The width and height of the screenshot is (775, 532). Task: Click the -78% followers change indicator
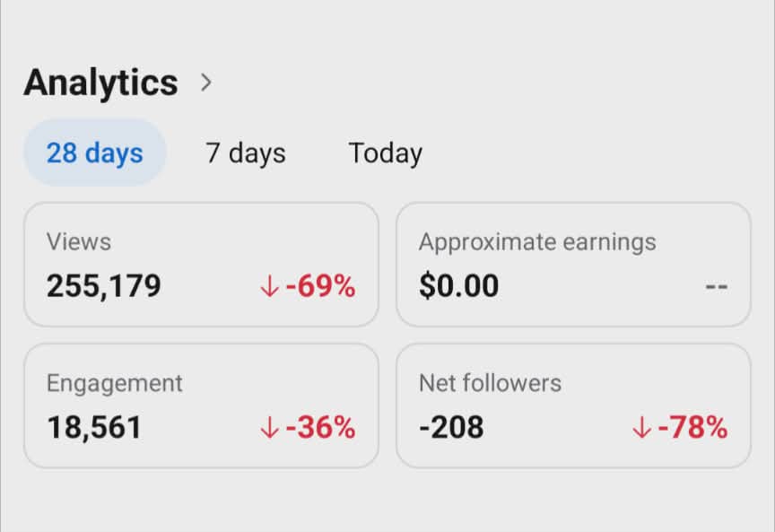[x=692, y=427]
